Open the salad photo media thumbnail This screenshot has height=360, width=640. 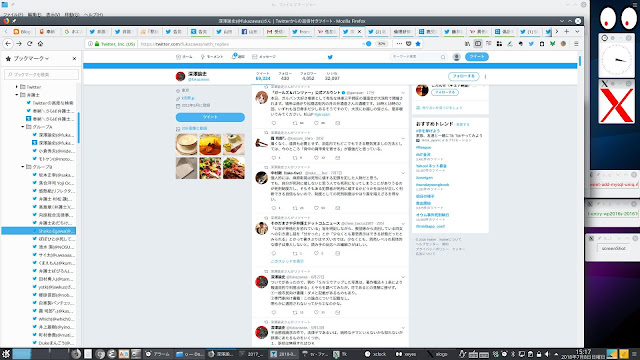(210, 168)
